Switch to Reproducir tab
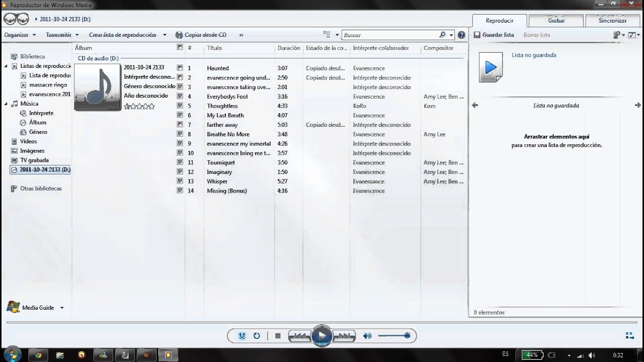Viewport: 644px width, 362px height. click(x=500, y=21)
